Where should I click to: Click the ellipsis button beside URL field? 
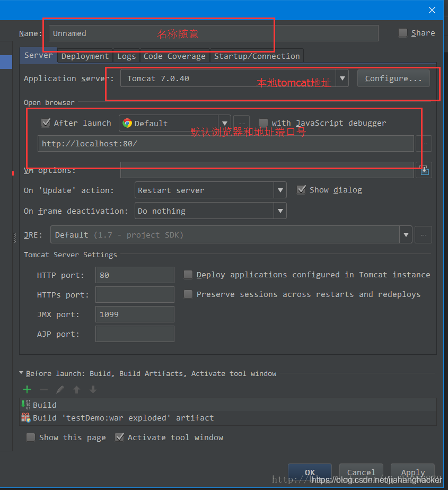(x=424, y=144)
